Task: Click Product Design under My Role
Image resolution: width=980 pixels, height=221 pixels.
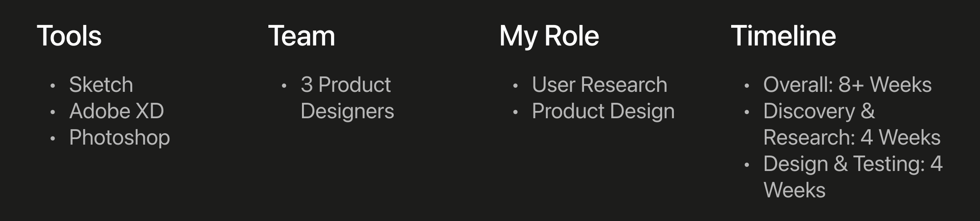Action: pyautogui.click(x=603, y=111)
